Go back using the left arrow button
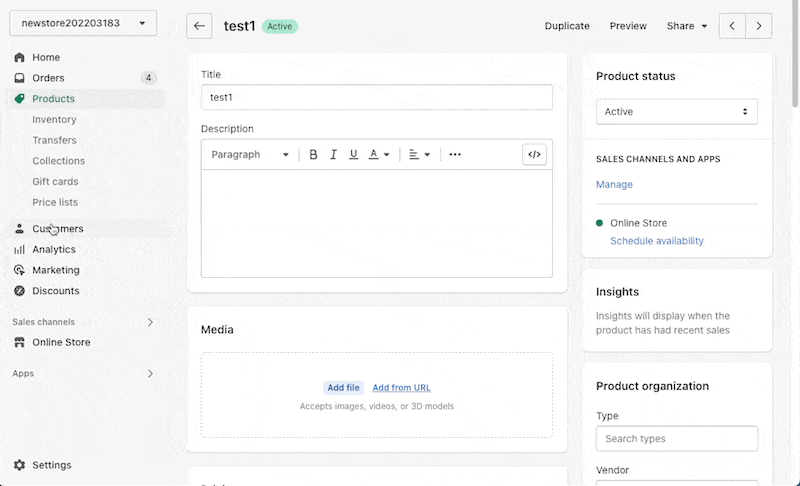Viewport: 800px width, 486px height. click(x=199, y=26)
